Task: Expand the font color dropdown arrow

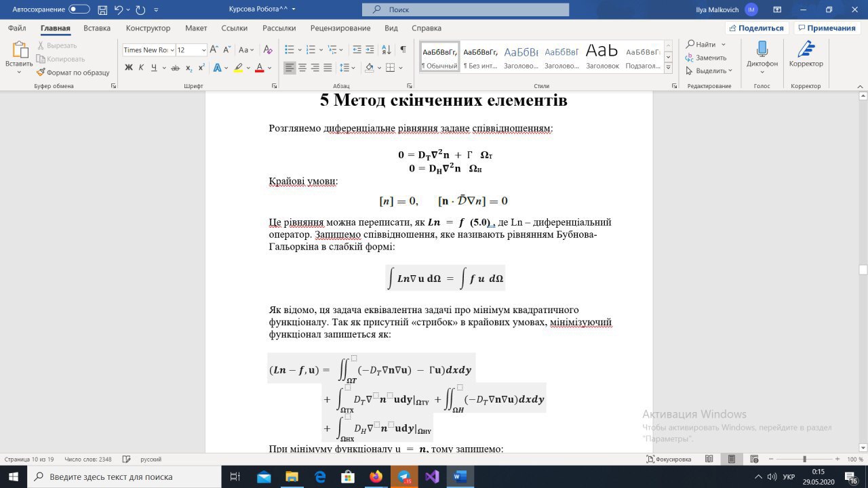Action: point(270,68)
